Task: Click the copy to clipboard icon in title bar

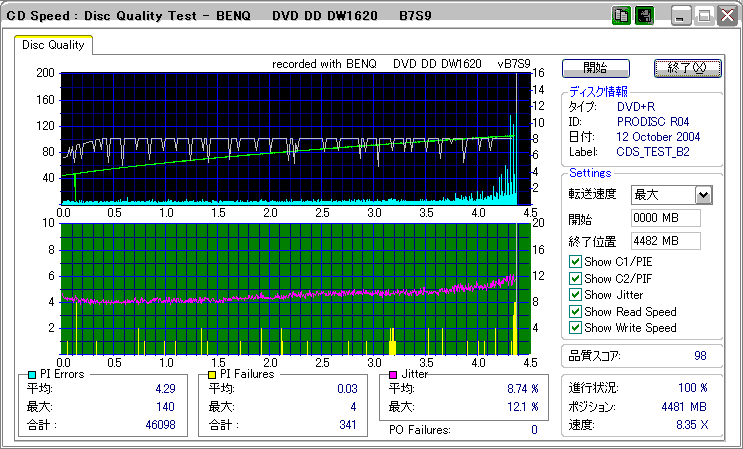Action: pos(620,16)
